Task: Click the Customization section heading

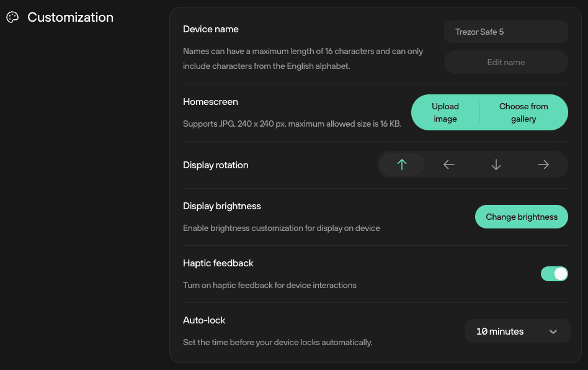Action: (x=70, y=17)
